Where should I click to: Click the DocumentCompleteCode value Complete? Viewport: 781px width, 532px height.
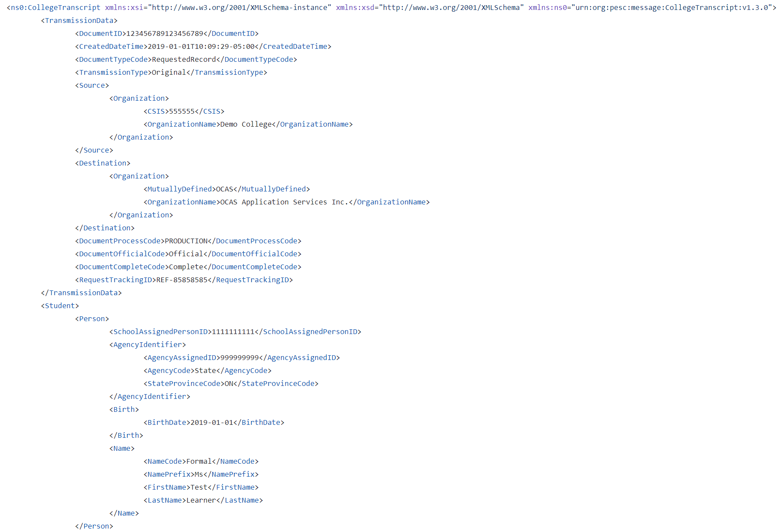(186, 267)
